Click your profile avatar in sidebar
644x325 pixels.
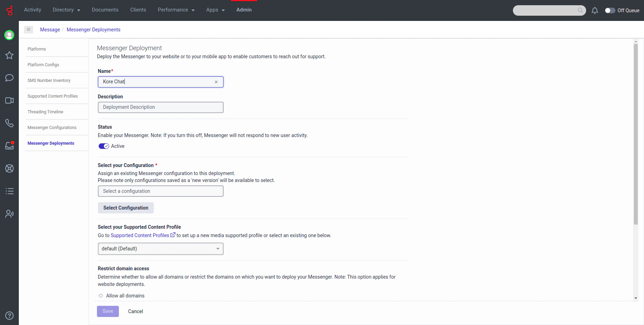coord(9,35)
